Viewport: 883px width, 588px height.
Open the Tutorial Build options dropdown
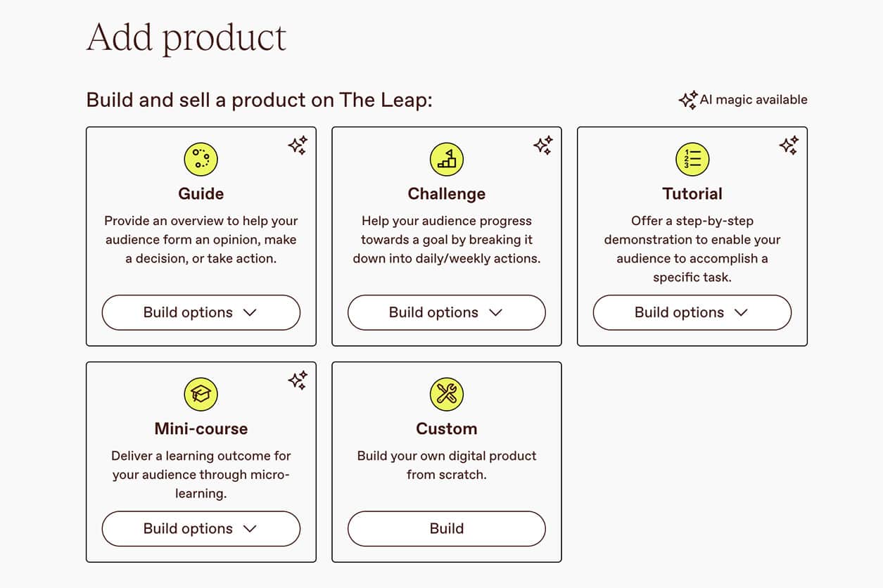[x=692, y=312]
